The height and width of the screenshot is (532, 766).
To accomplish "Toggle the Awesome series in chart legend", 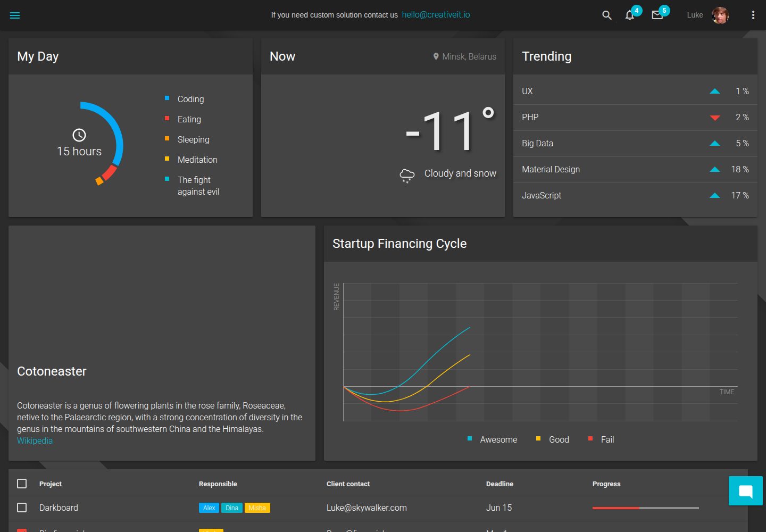I will tap(492, 439).
